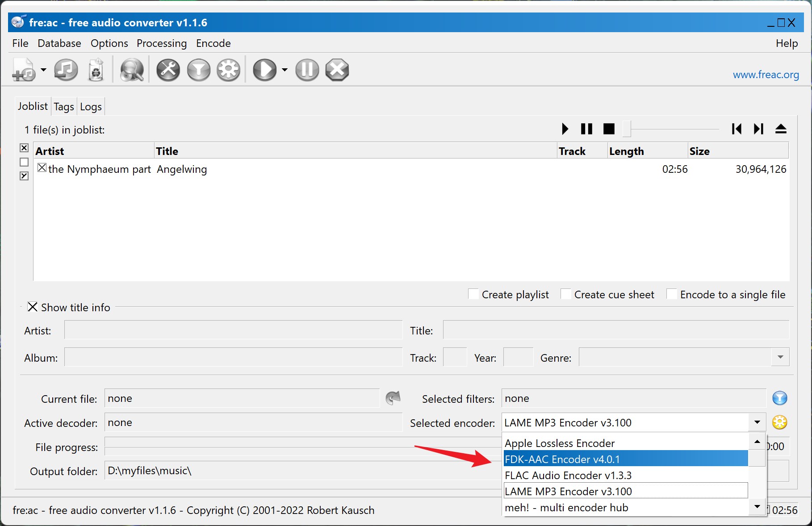
Task: Sort joblist by Artist column
Action: (x=94, y=151)
